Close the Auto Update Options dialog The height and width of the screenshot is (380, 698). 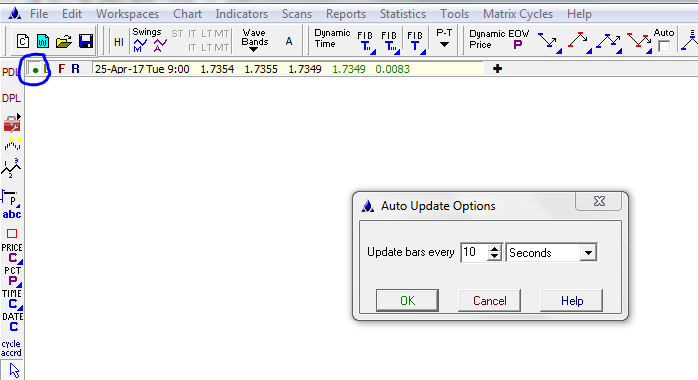pyautogui.click(x=599, y=201)
